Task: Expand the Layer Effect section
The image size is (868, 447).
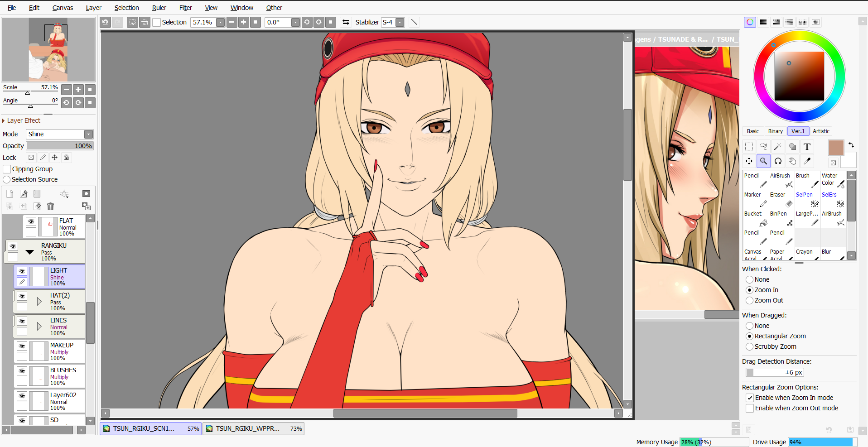Action: pyautogui.click(x=3, y=120)
